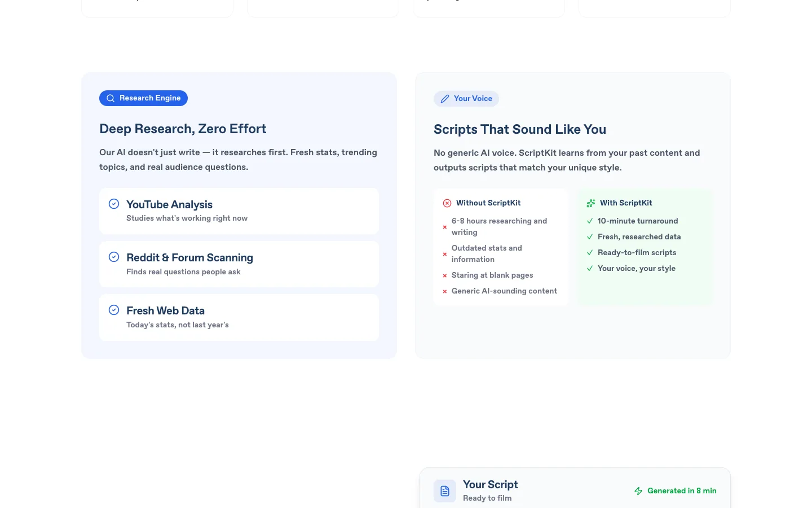Select the Fresh Web Data heading
The image size is (812, 508).
[165, 310]
